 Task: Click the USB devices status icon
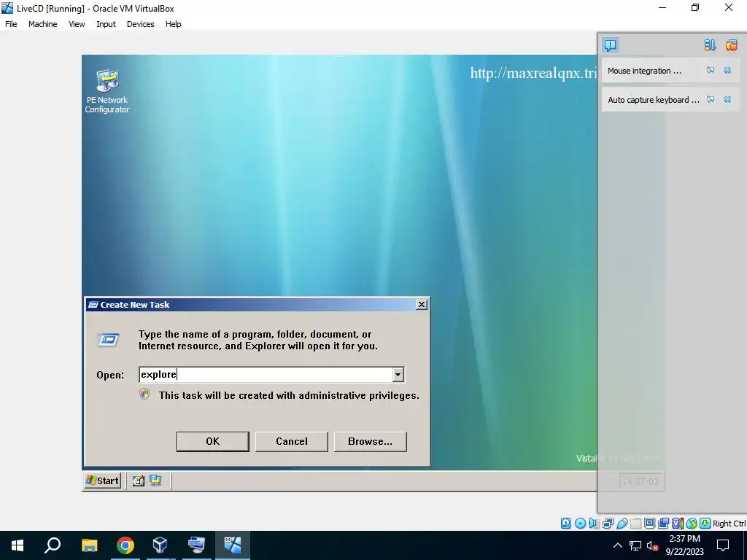click(622, 524)
